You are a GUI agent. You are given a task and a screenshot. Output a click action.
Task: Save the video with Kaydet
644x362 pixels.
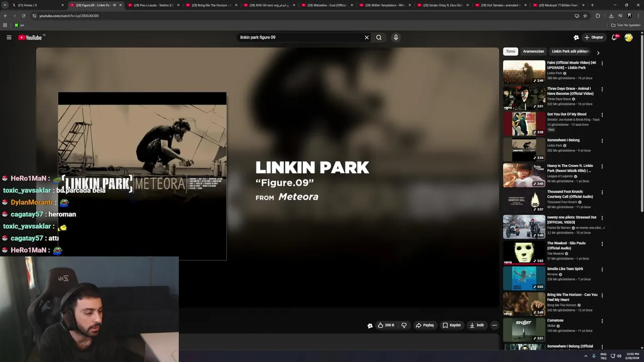[452, 325]
